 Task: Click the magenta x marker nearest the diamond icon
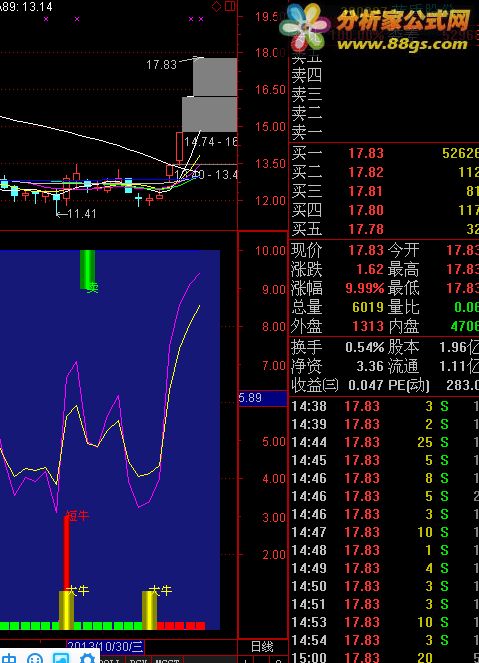(x=201, y=19)
